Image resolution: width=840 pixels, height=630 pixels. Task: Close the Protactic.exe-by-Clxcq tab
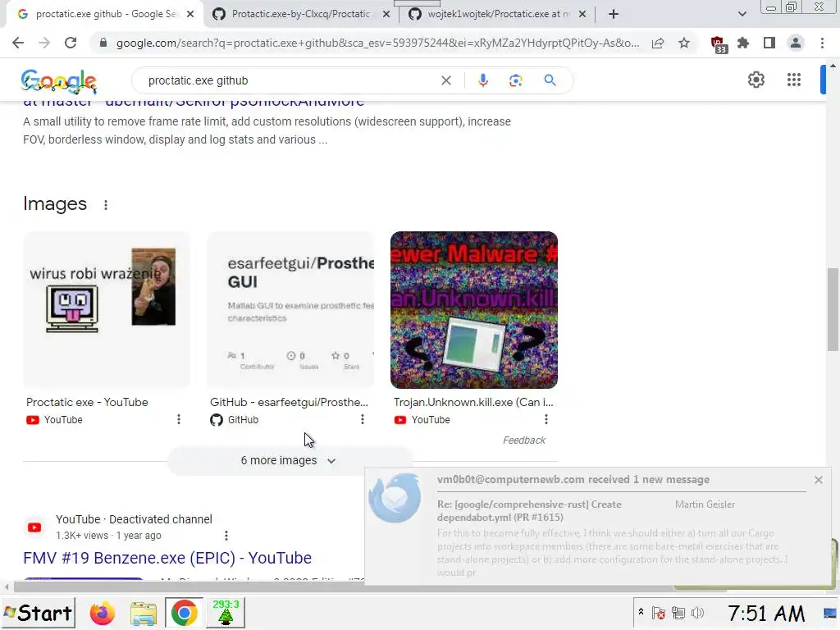[x=386, y=14]
